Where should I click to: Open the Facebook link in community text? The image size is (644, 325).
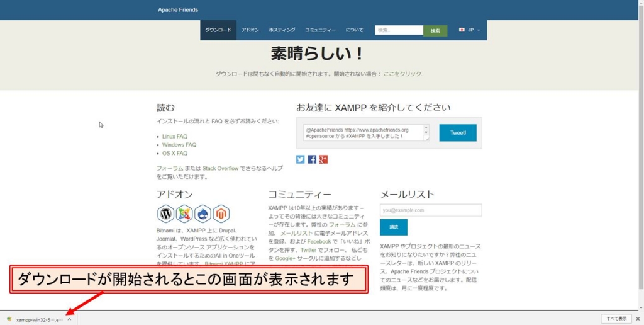tap(319, 241)
